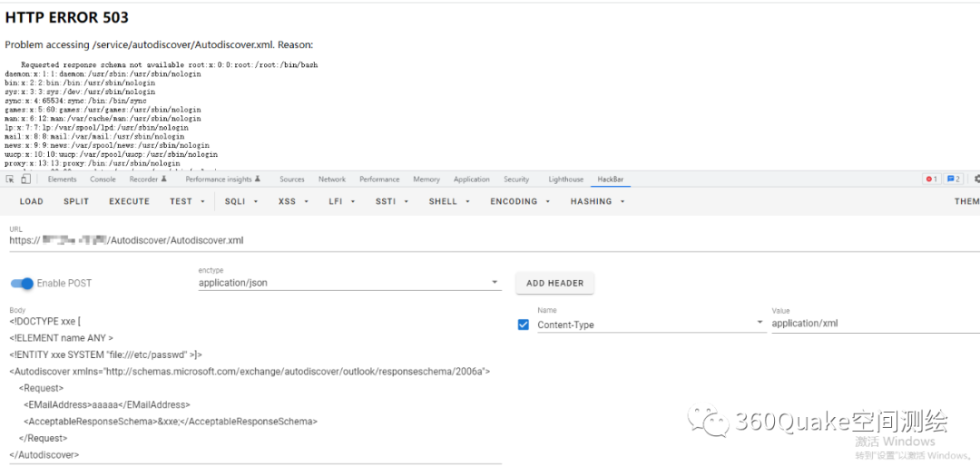Click the DOCTYPE xxe line in Body
Viewport: 980px width, 466px height.
point(45,322)
